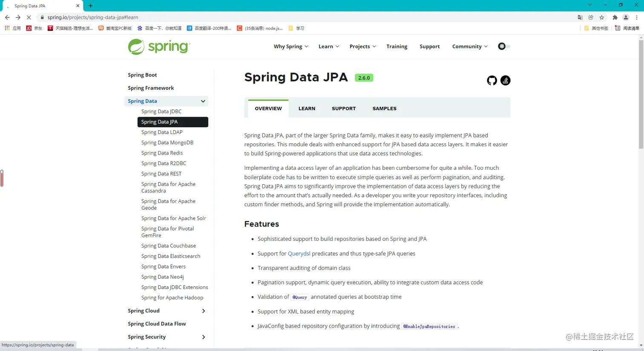The image size is (644, 351).
Task: Expand the Community navigation menu
Action: pos(470,46)
